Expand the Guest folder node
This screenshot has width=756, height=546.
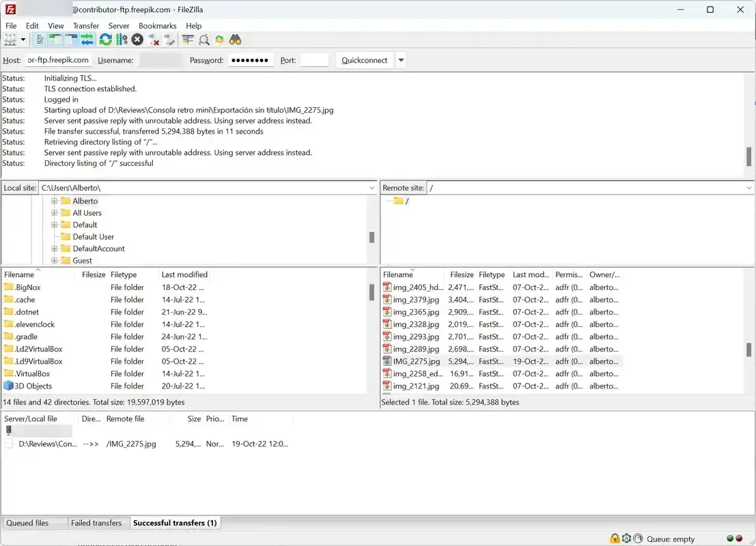coord(55,261)
